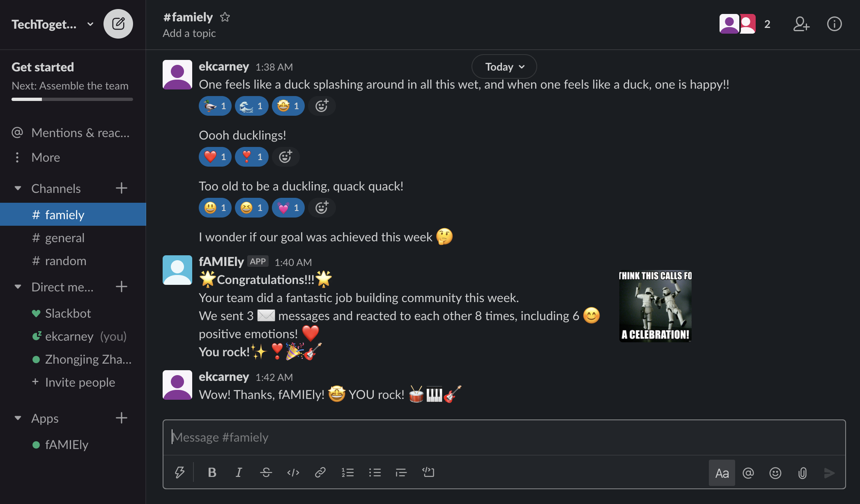Click Invite people link
This screenshot has width=860, height=504.
pyautogui.click(x=80, y=383)
